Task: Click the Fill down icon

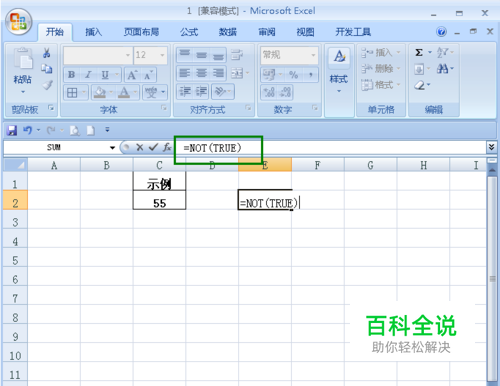Action: click(419, 69)
